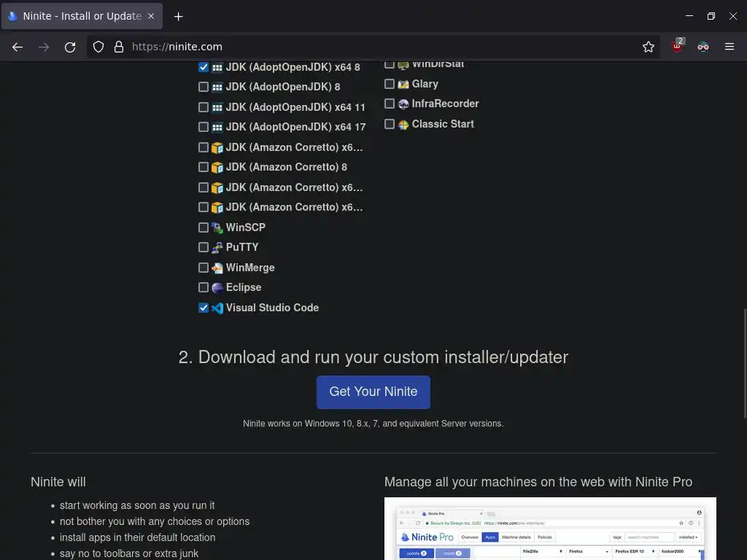747x560 pixels.
Task: Click the 'Ninite will' heading
Action: click(58, 482)
